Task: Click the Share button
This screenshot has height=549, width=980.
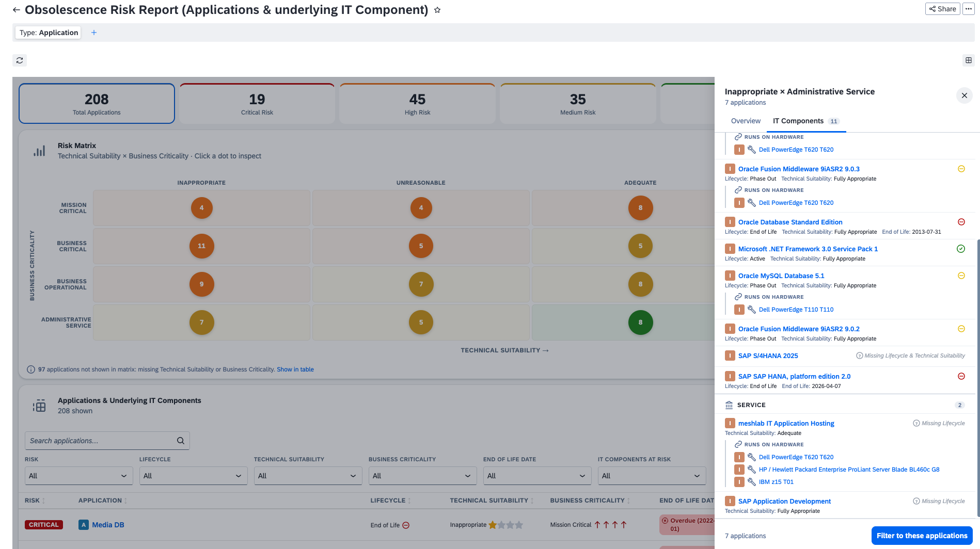Action: coord(943,9)
